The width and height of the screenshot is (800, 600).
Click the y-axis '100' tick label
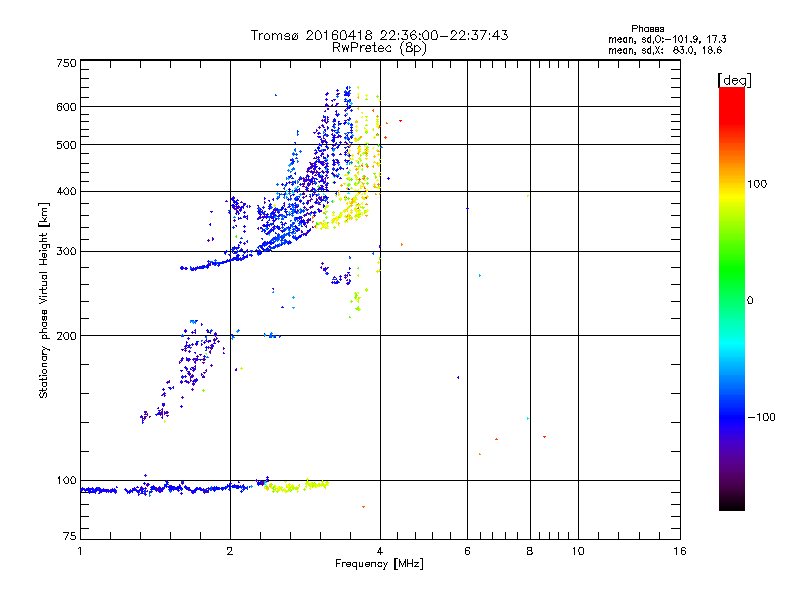point(67,480)
